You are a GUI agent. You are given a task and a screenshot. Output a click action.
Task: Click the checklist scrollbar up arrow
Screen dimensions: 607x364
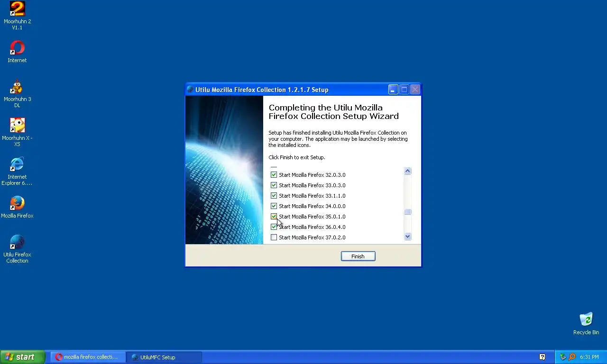407,171
